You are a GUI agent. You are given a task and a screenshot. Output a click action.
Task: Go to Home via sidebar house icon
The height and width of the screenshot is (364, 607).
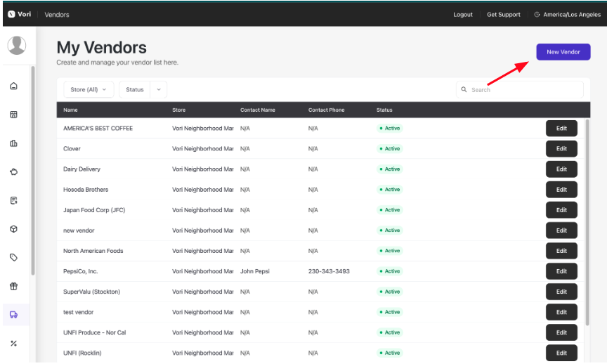coord(13,86)
